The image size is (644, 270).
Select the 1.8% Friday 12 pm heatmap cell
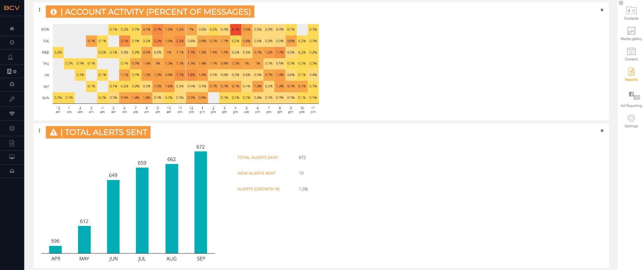coord(191,75)
